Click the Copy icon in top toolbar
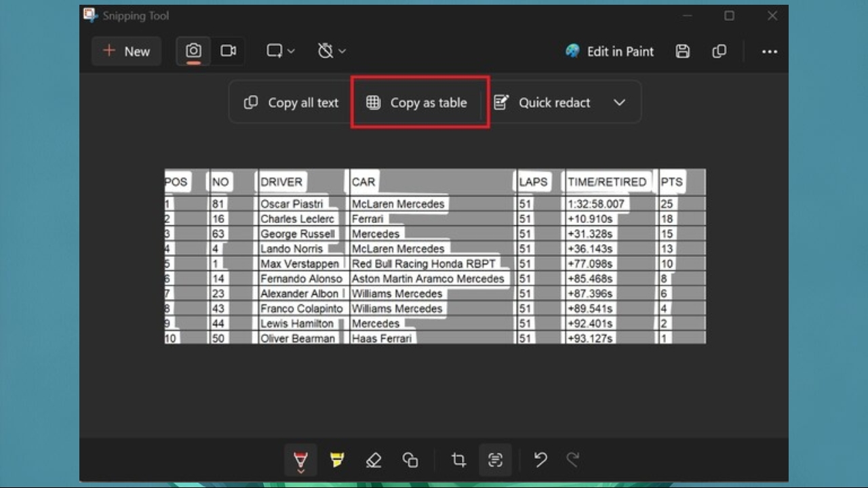This screenshot has height=488, width=868. (x=719, y=52)
